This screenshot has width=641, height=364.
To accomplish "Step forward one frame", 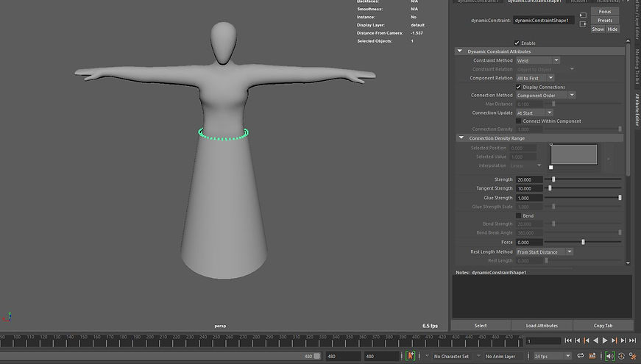I will point(623,340).
